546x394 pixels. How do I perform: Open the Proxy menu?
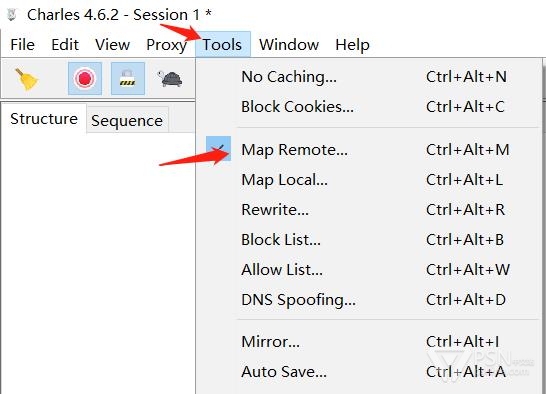166,45
